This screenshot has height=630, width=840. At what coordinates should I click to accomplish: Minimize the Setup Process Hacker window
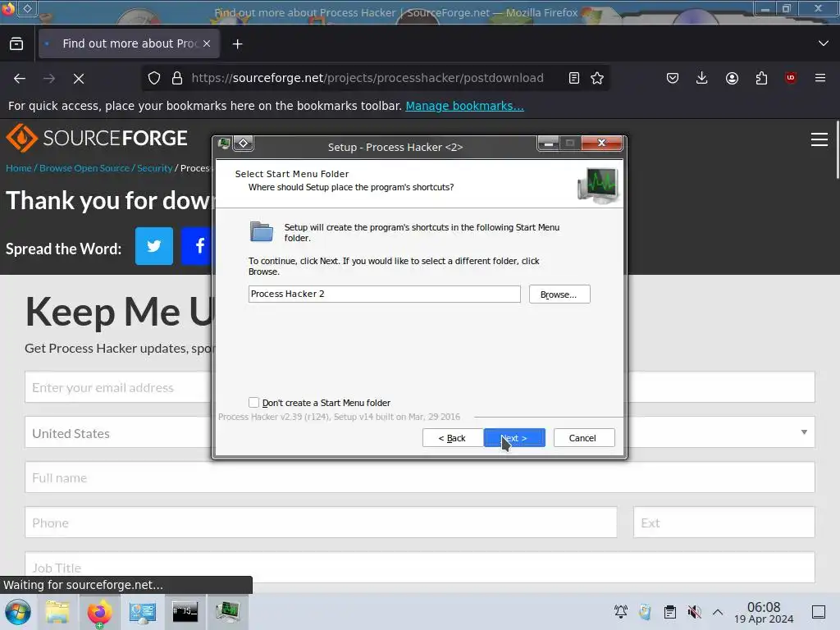tap(549, 143)
